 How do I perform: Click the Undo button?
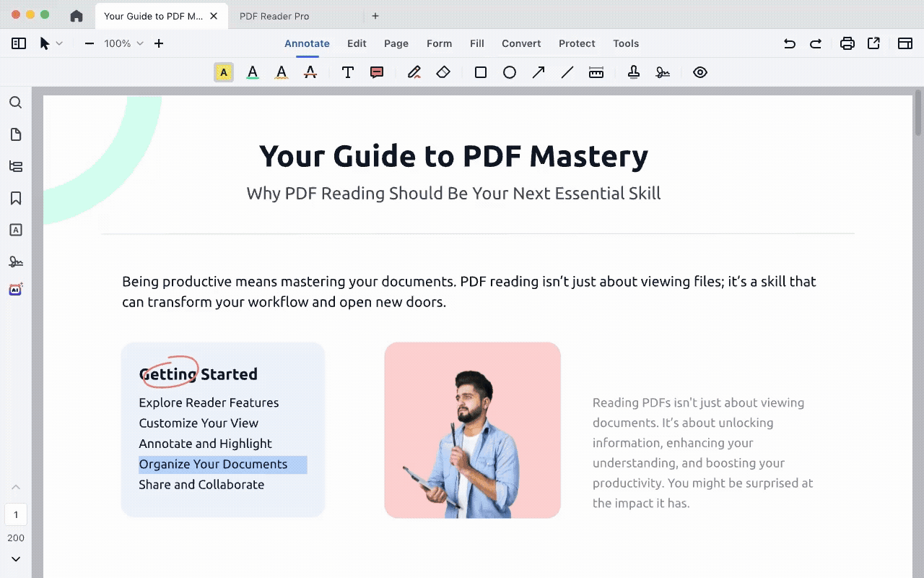point(790,43)
